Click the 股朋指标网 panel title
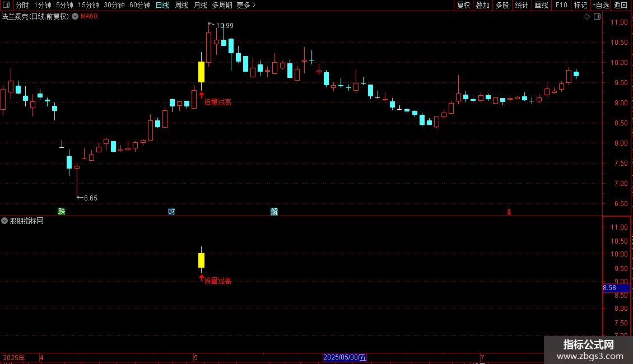Viewport: 633px width, 364px height. click(27, 221)
